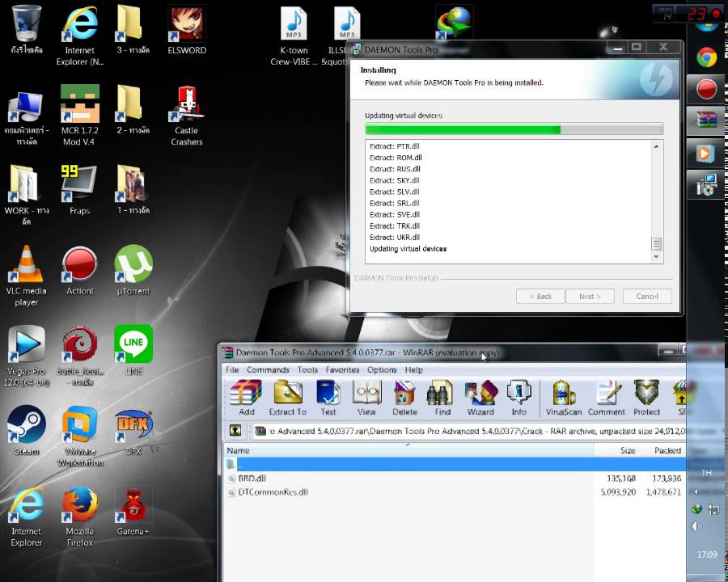Click the TH language indicator
This screenshot has width=728, height=582.
[x=706, y=472]
